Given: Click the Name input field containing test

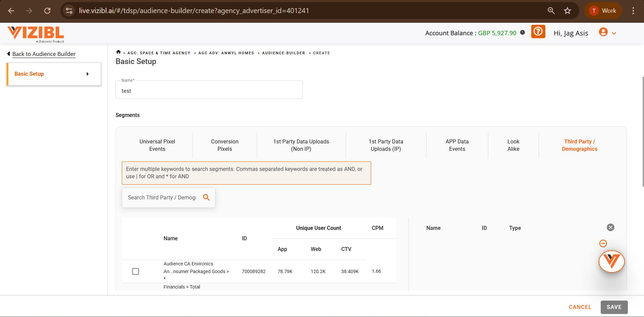Looking at the screenshot, I should [209, 91].
